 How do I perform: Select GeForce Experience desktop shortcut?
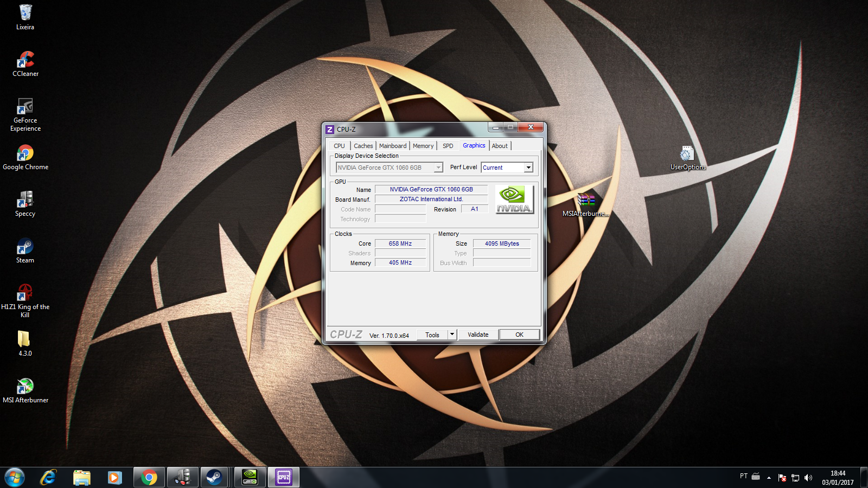[25, 114]
